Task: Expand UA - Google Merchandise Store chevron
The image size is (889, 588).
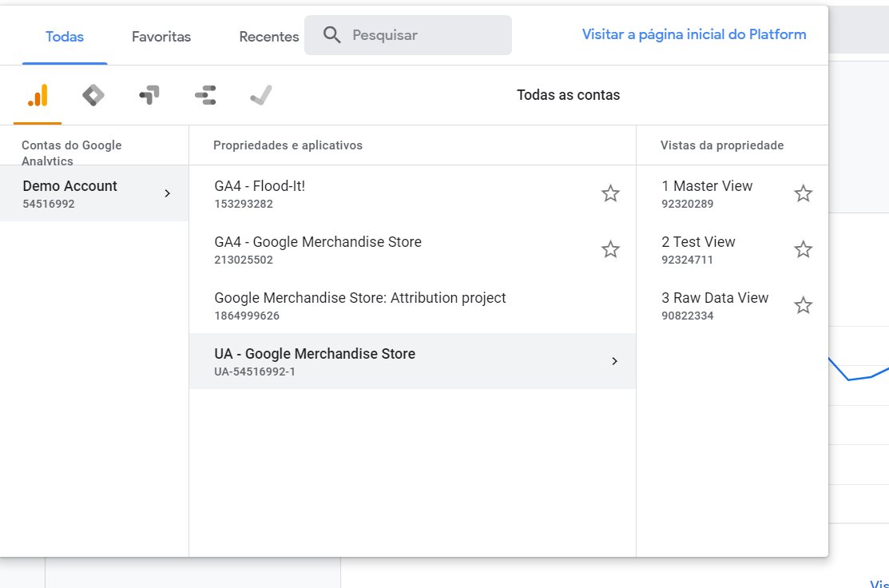Action: click(614, 361)
